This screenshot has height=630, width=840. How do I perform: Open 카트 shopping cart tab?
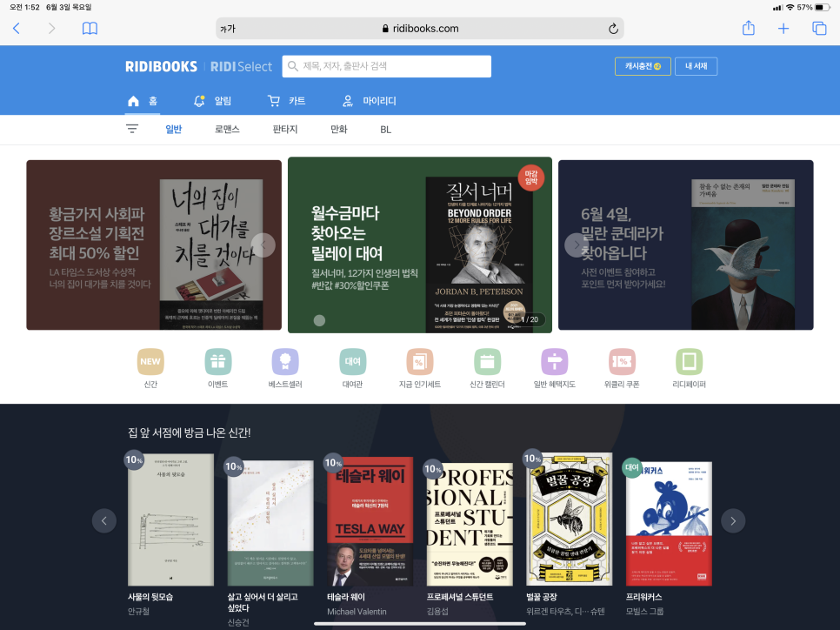287,101
